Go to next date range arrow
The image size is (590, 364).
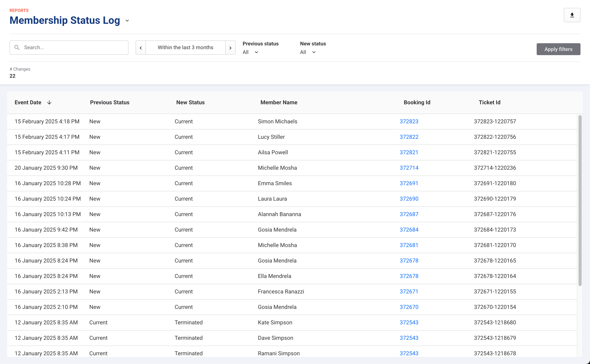[230, 48]
